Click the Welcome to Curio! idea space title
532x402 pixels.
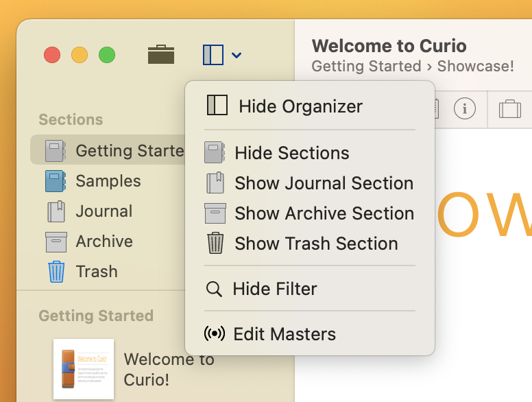coord(169,369)
